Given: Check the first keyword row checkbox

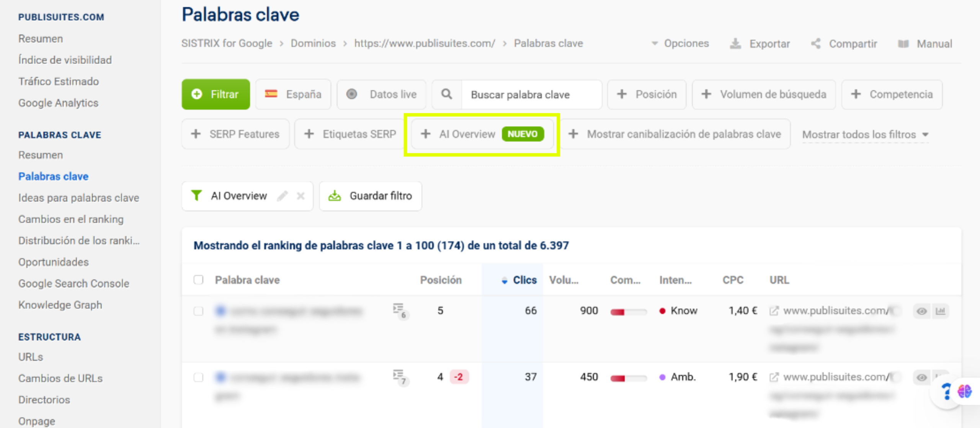Looking at the screenshot, I should tap(198, 311).
